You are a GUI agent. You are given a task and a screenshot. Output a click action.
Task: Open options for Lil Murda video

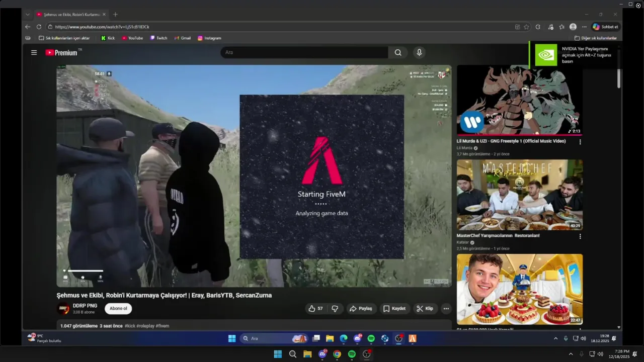point(580,142)
